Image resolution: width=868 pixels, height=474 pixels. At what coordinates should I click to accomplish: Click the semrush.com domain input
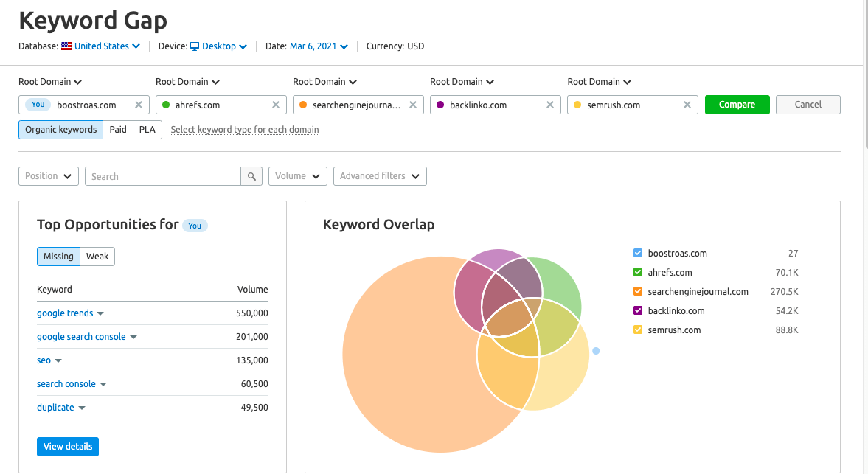[x=633, y=105]
